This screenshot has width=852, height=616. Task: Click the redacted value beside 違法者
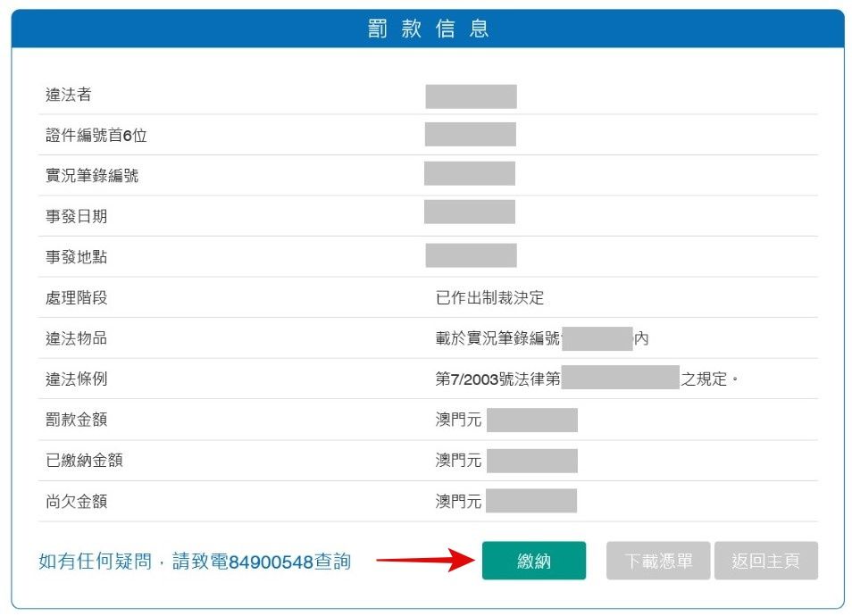(x=471, y=96)
